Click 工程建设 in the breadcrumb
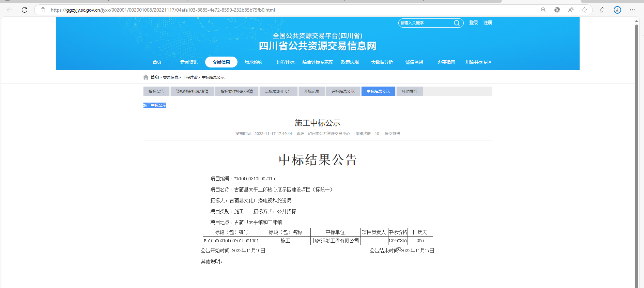Image resolution: width=644 pixels, height=288 pixels. (x=190, y=77)
